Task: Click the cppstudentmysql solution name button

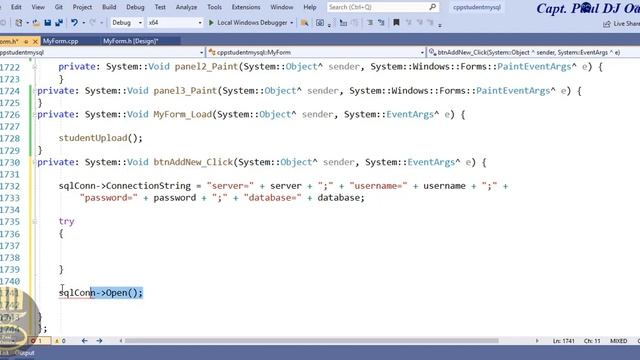Action: pyautogui.click(x=476, y=7)
